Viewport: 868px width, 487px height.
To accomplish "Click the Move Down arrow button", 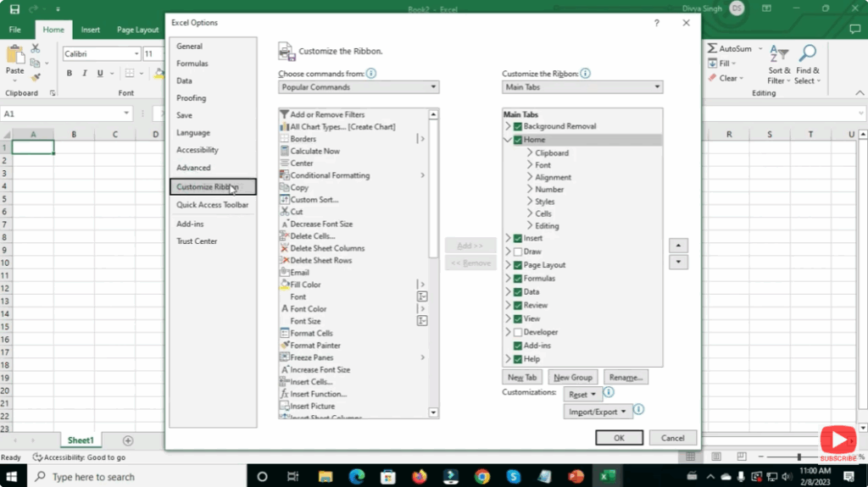I will click(x=678, y=263).
